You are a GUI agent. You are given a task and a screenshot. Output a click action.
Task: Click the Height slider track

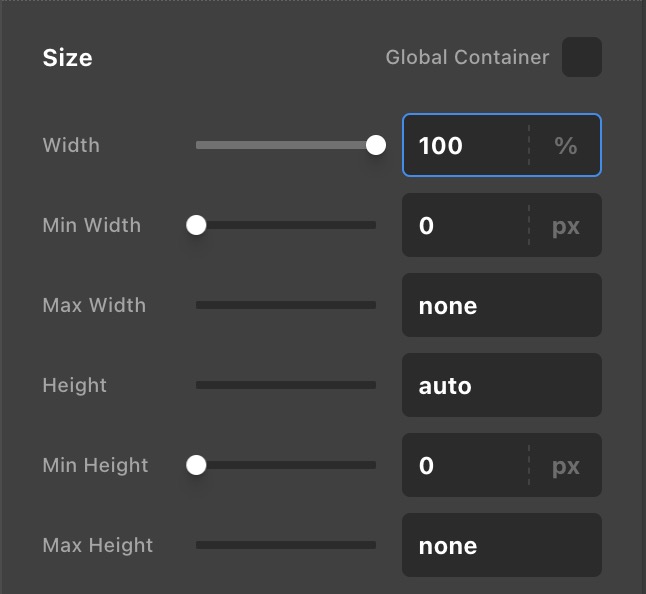pyautogui.click(x=286, y=385)
